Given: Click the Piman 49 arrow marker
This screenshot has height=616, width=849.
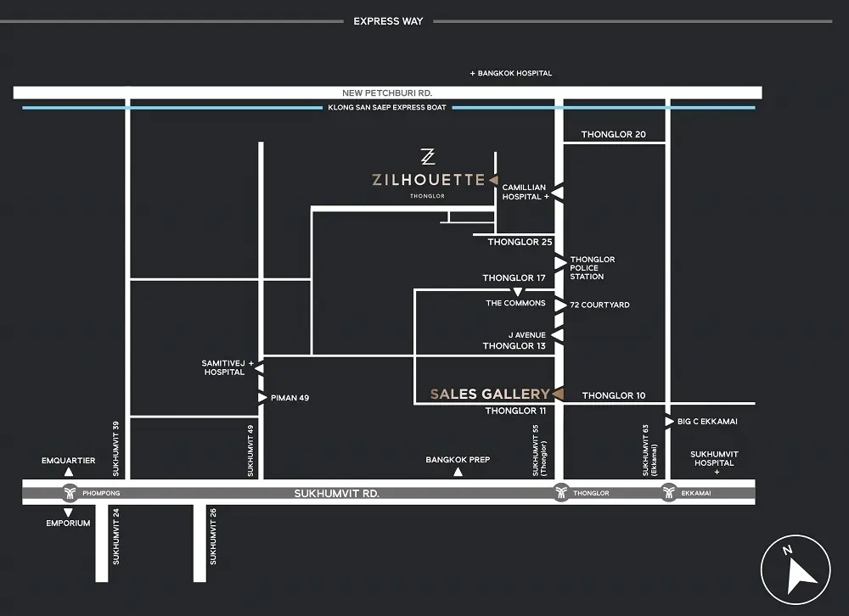Looking at the screenshot, I should coord(261,397).
